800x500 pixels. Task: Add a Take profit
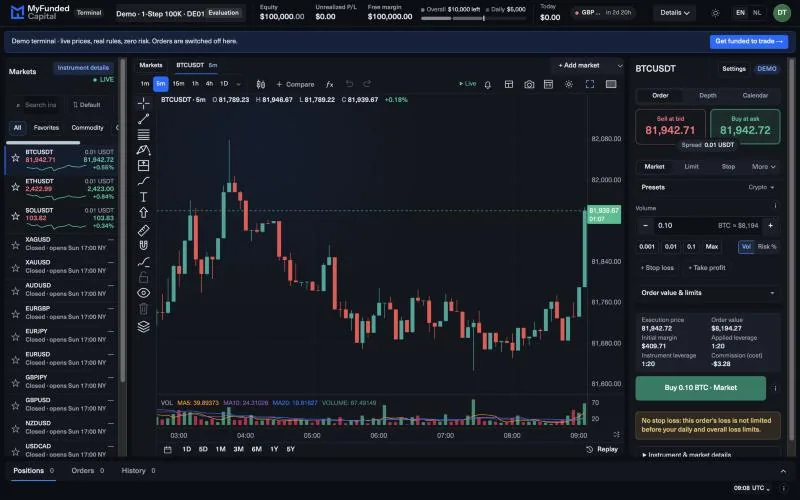tap(707, 268)
